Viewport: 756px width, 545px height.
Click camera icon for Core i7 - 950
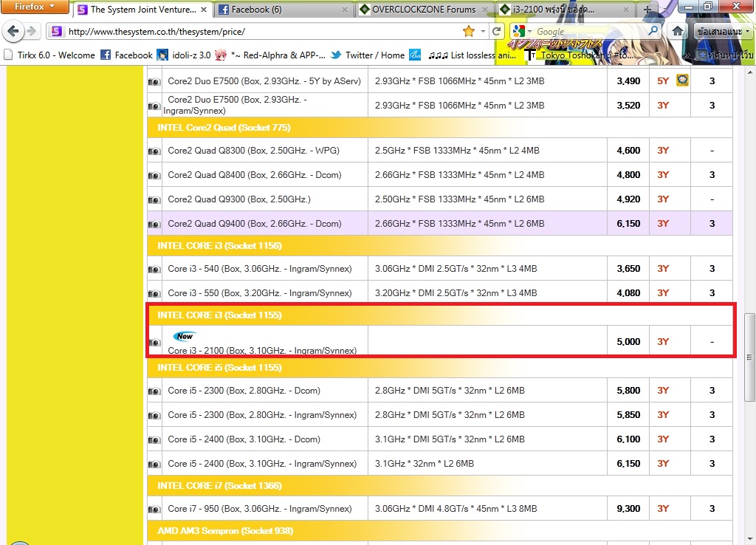[154, 510]
